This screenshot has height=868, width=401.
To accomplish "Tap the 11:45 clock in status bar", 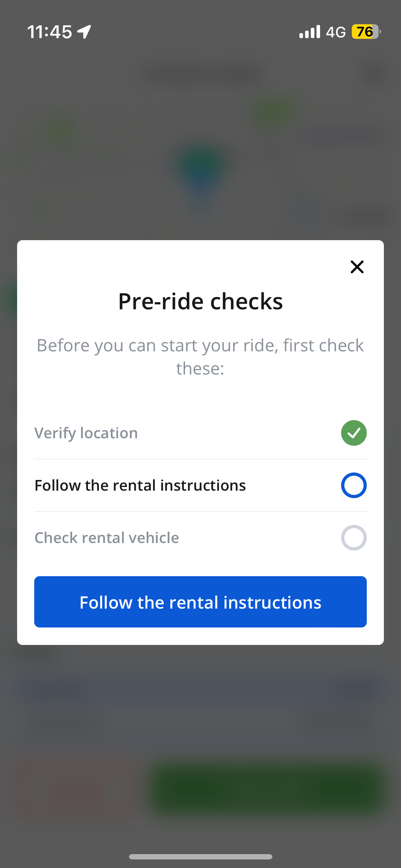I will (50, 32).
